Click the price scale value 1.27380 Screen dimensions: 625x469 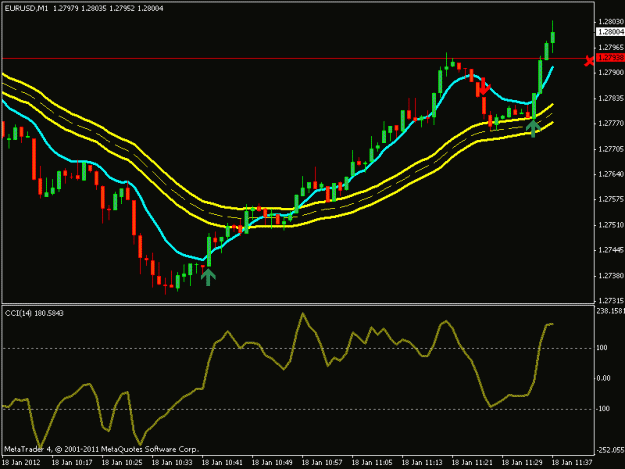coord(611,276)
